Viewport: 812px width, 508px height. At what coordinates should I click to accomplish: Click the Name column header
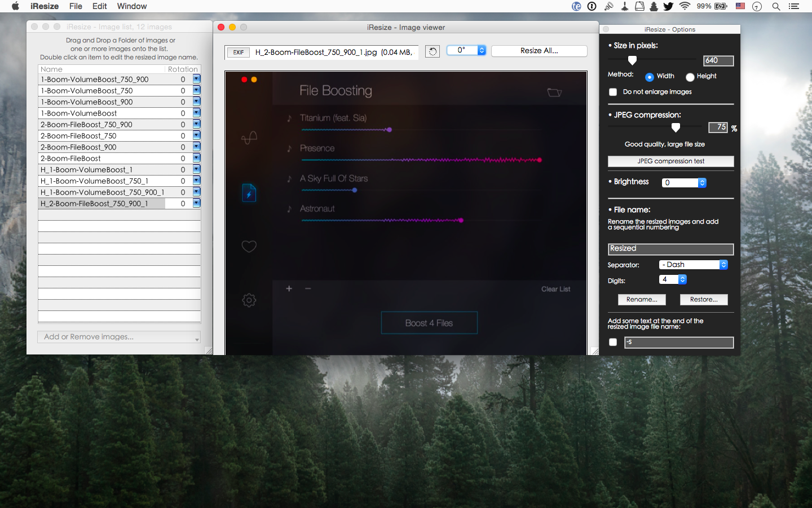[x=101, y=69]
